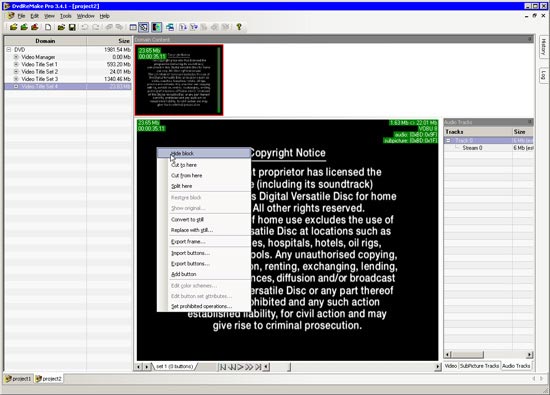The image size is (550, 395).
Task: Click the help question mark toolbar icon
Action: pyautogui.click(x=239, y=27)
